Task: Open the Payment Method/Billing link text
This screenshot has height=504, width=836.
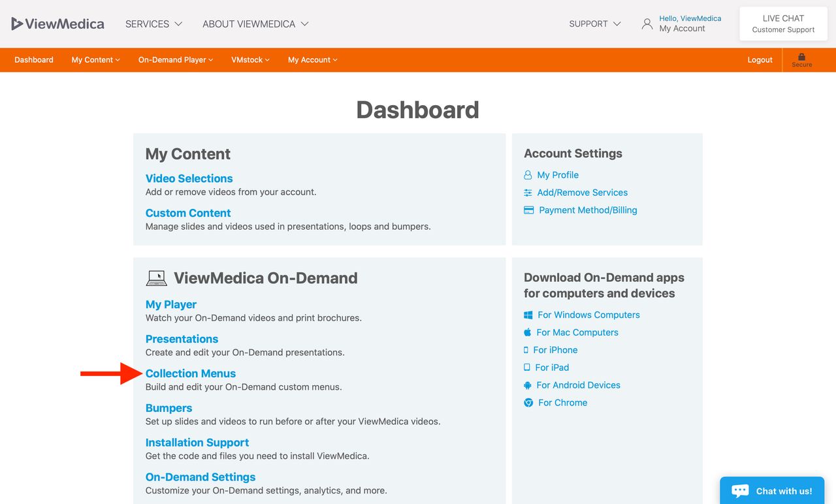Action: pyautogui.click(x=588, y=210)
